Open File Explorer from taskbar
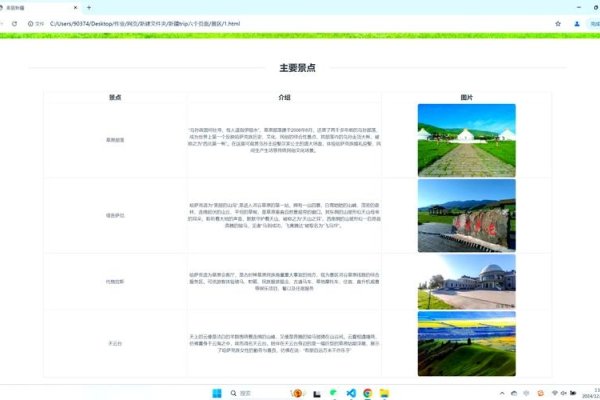Viewport: 600px width, 400px height. [x=384, y=393]
